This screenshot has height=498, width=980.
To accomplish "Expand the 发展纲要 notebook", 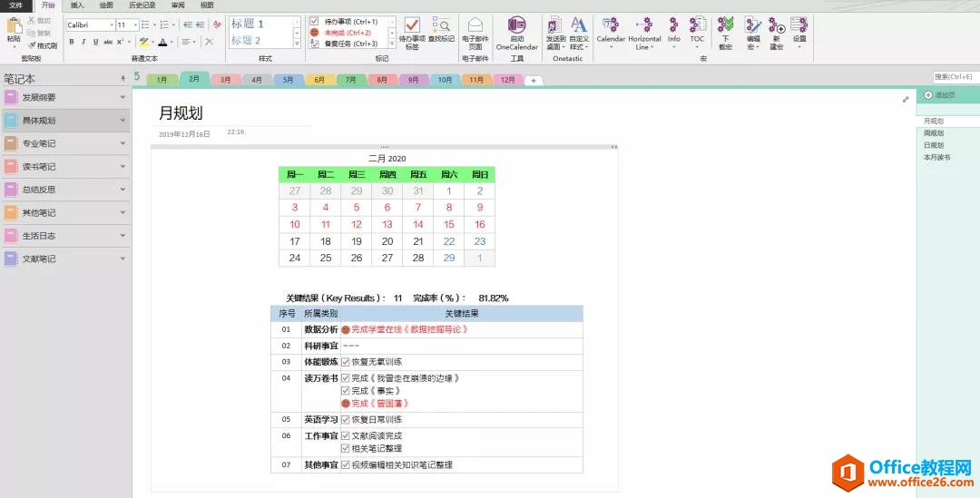I will pos(122,97).
